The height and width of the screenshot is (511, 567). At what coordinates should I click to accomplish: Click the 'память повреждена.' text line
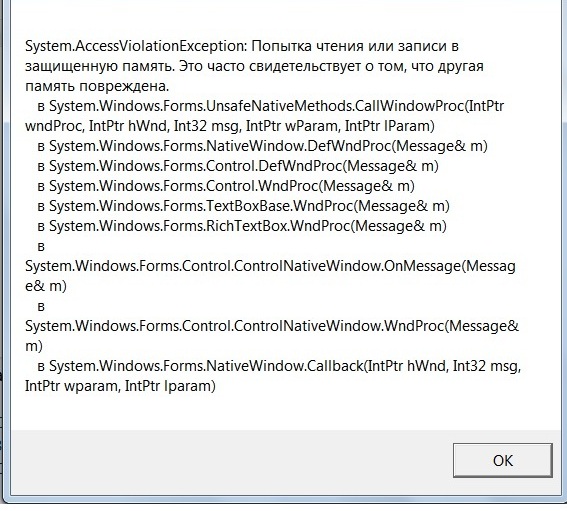(x=97, y=86)
